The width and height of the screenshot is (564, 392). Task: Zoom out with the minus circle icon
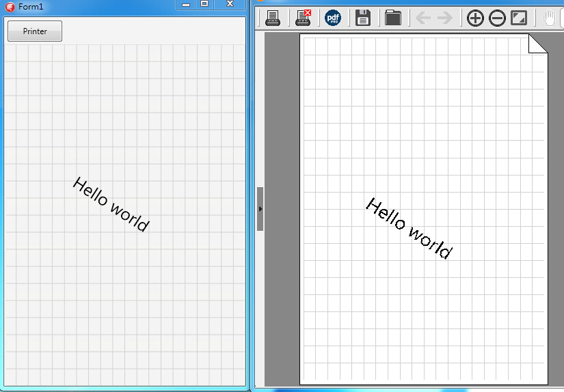click(x=497, y=18)
